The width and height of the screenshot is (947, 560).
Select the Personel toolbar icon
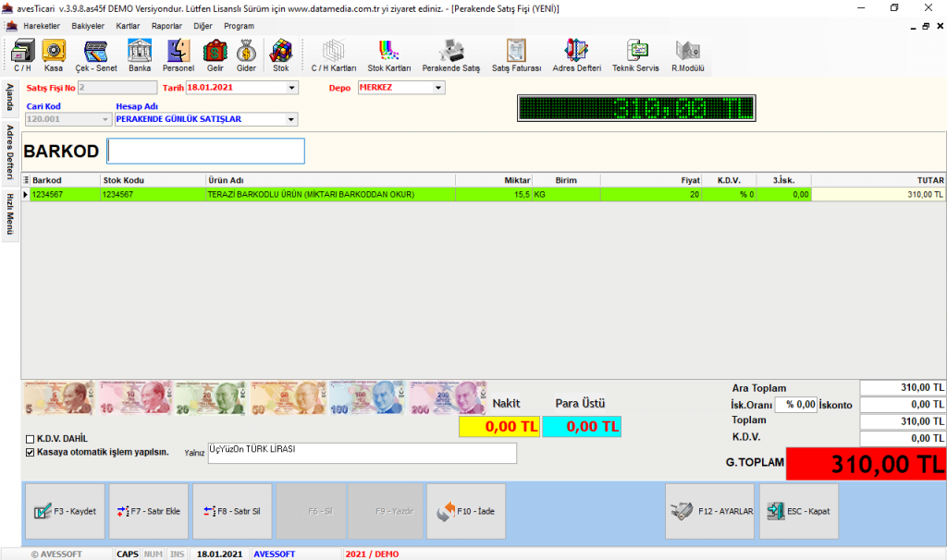(x=178, y=55)
